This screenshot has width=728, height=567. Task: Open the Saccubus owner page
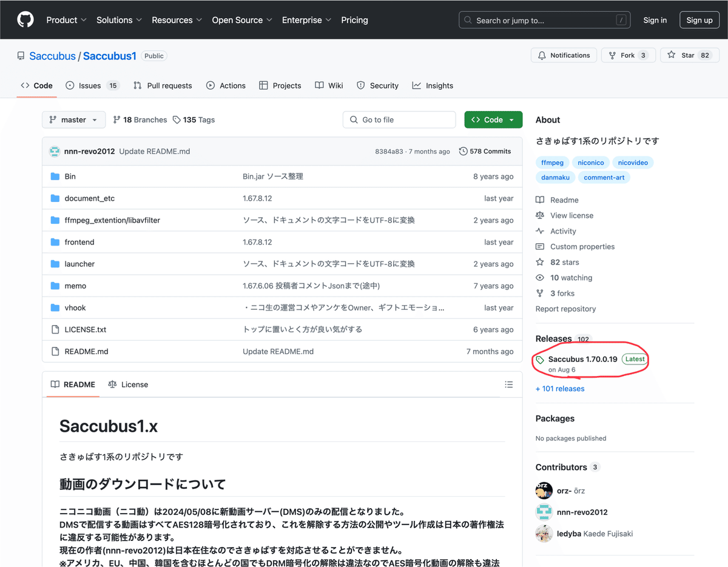coord(53,56)
